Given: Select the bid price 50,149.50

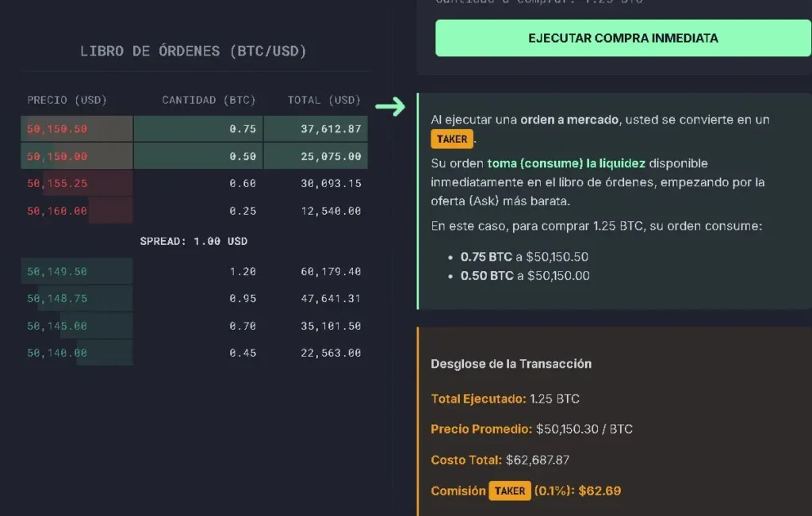Looking at the screenshot, I should click(57, 272).
